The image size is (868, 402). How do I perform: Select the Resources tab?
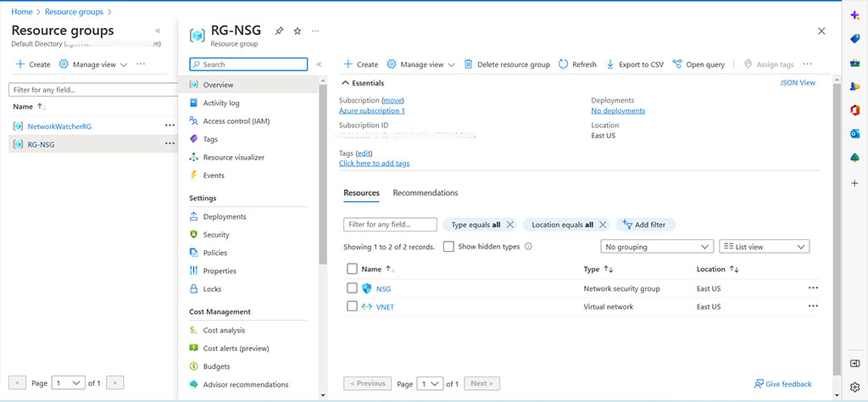pyautogui.click(x=361, y=193)
